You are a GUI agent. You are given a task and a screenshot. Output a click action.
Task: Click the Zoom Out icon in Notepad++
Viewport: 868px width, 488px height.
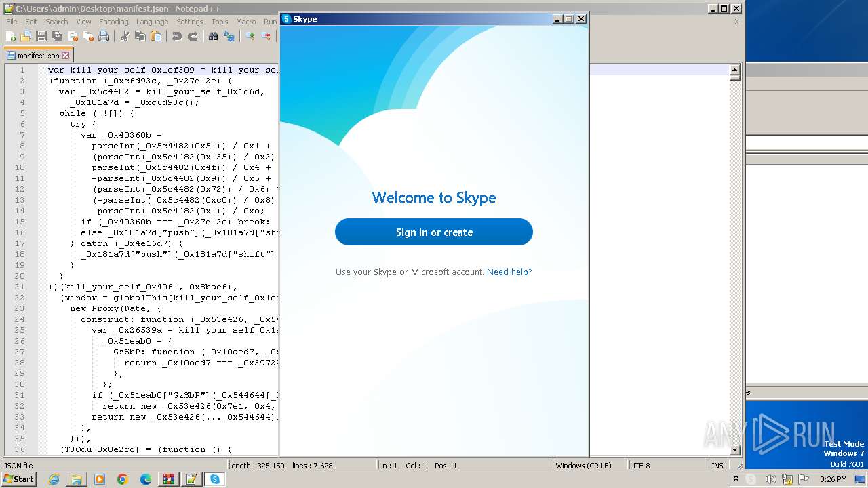point(266,37)
